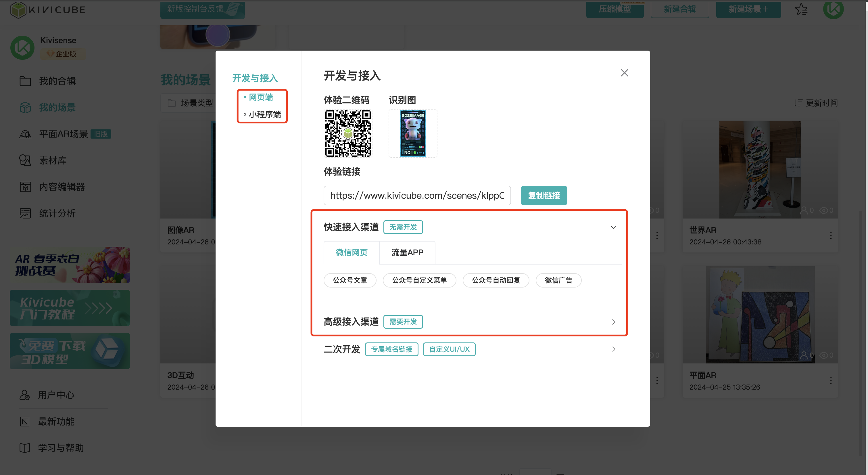Screen dimensions: 868x475
Task: Open 学习与帮助 book icon
Action: point(24,448)
